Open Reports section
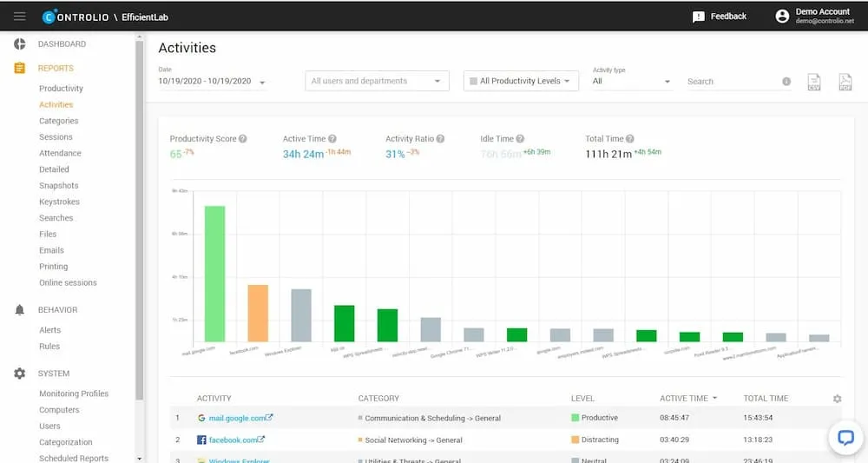Viewport: 868px width, 463px height. pos(56,68)
